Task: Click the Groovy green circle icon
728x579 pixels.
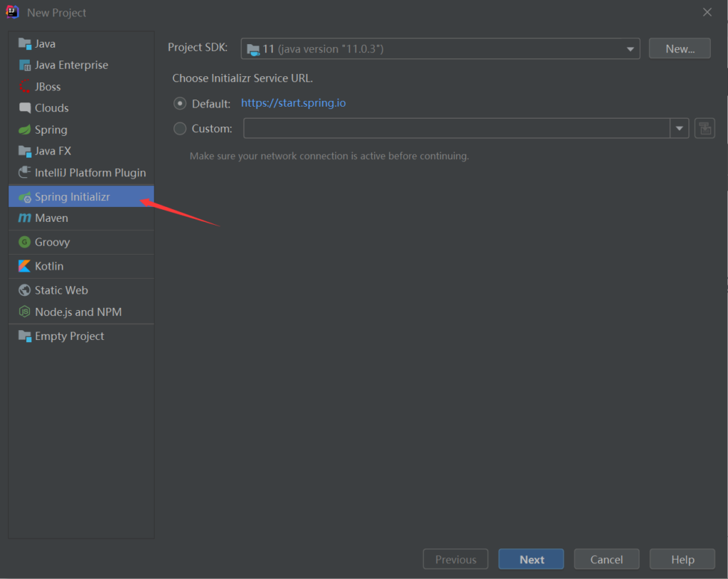Action: pos(25,242)
